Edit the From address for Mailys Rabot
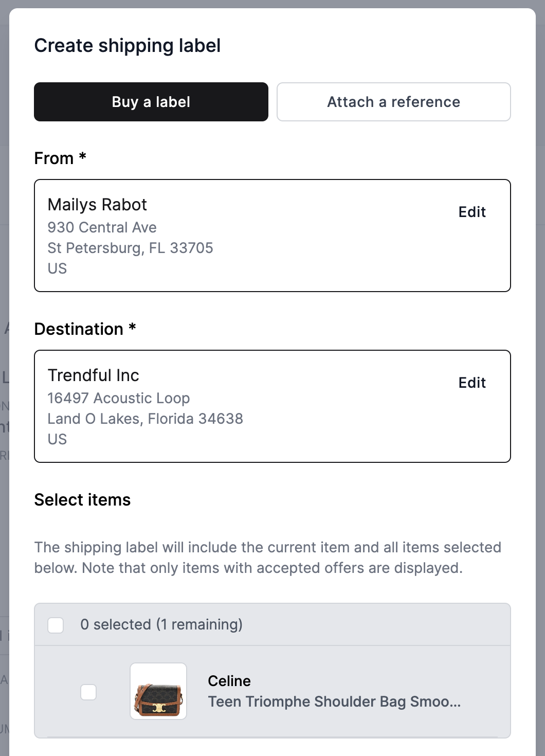Viewport: 545px width, 756px height. point(472,212)
